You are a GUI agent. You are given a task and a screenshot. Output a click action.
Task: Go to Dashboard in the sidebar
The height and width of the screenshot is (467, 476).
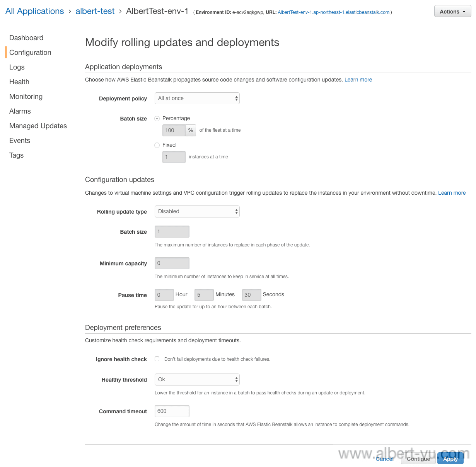coord(26,38)
